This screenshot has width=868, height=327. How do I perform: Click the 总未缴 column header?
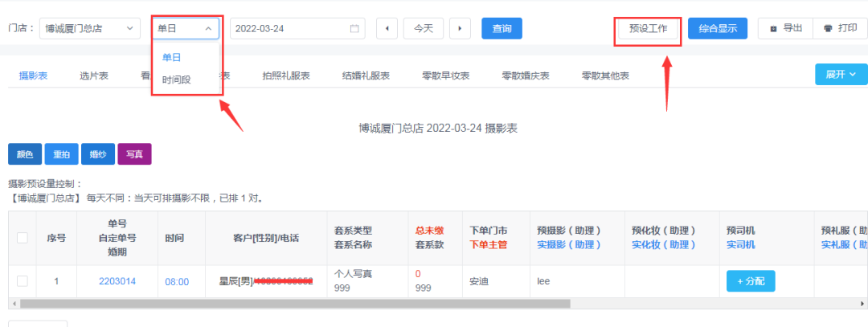[x=429, y=231]
